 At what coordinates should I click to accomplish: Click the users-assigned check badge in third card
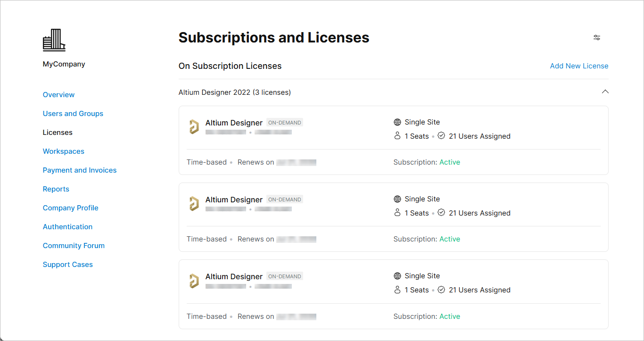[x=441, y=290]
